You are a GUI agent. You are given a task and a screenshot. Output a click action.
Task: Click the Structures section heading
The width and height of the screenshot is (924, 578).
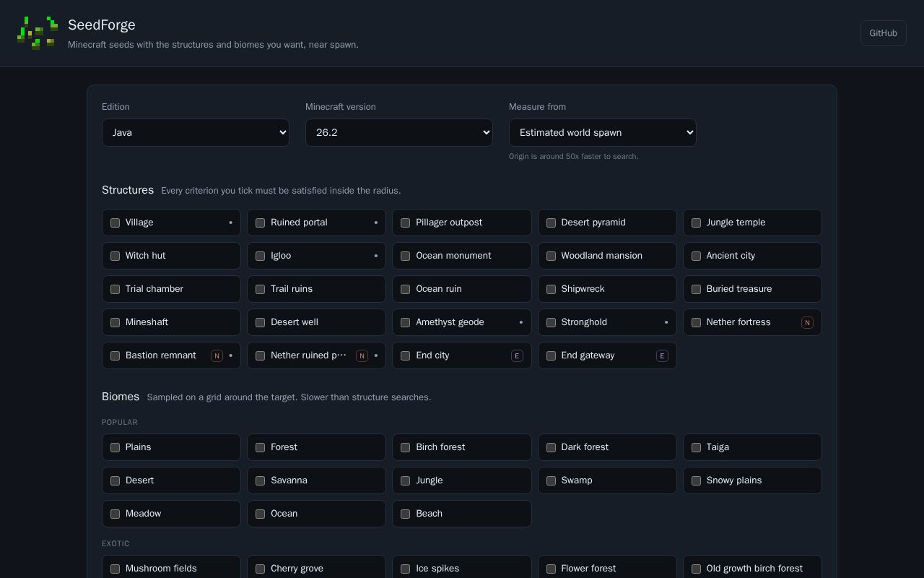click(128, 190)
